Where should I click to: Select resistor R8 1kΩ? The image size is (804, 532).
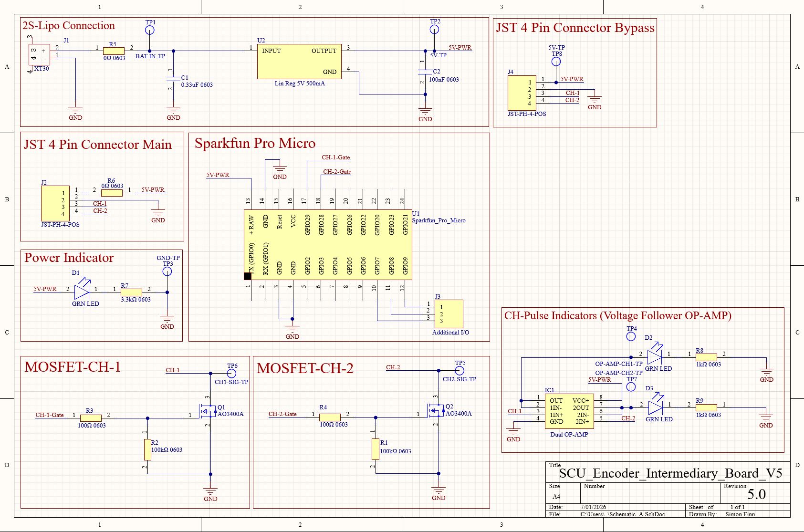point(706,357)
